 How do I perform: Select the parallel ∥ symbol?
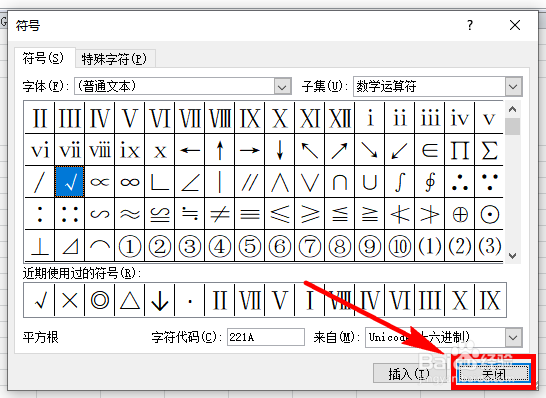pyautogui.click(x=249, y=182)
